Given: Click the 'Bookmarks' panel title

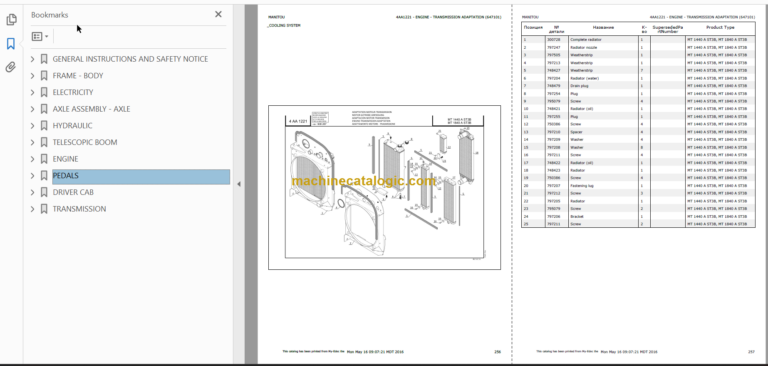Looking at the screenshot, I should [49, 15].
